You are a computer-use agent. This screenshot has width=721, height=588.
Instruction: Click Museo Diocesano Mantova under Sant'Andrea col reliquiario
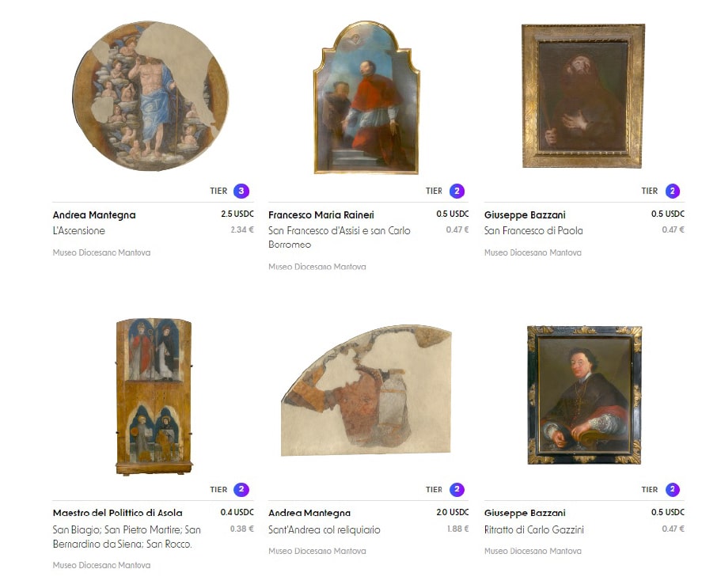pos(317,551)
